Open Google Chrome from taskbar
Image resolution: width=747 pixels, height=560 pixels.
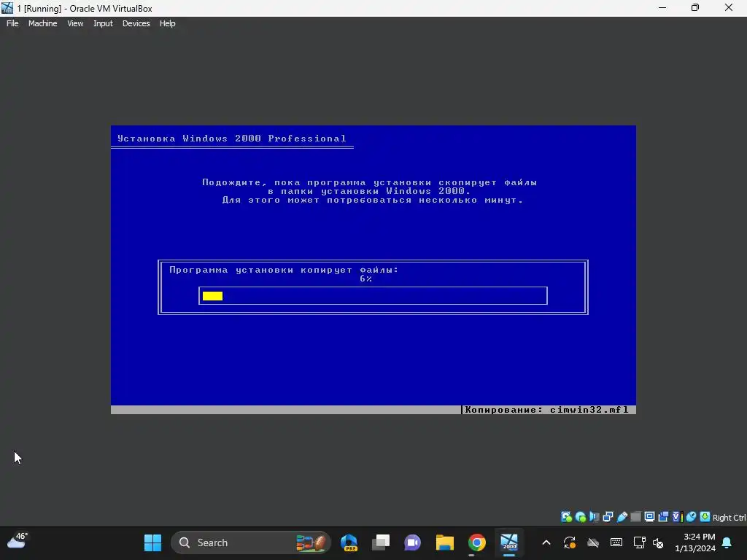click(476, 542)
